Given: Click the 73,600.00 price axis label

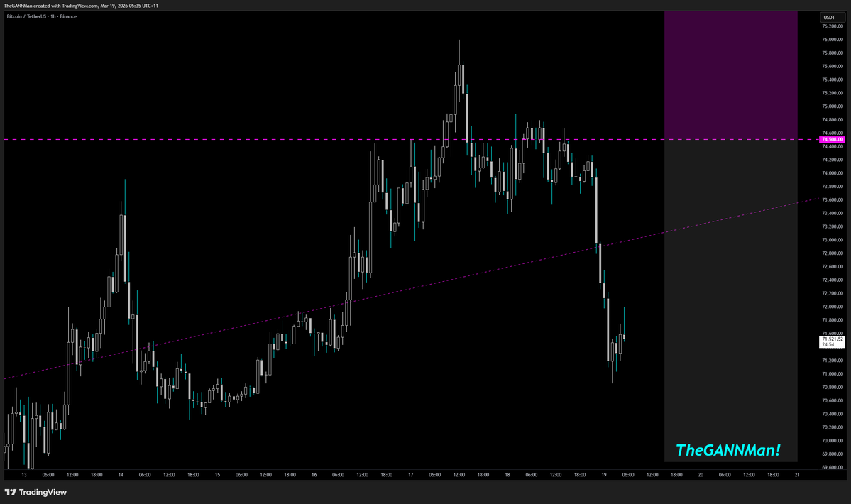Looking at the screenshot, I should [x=833, y=199].
